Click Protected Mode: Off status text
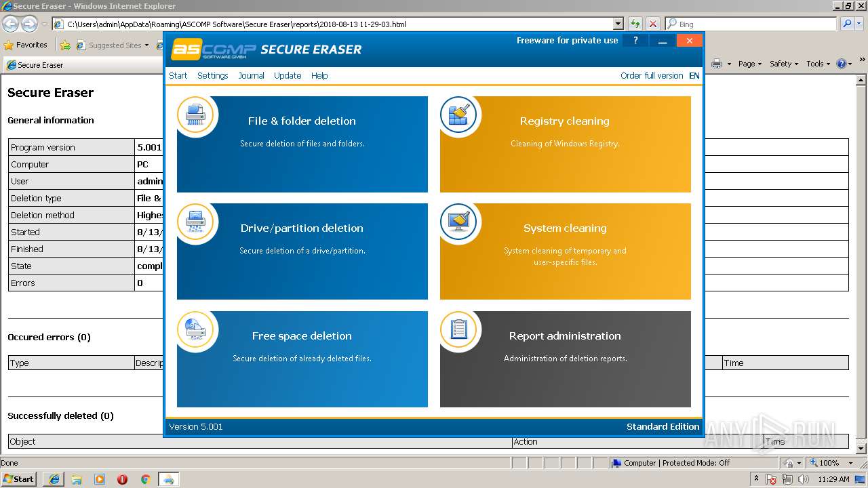This screenshot has height=488, width=868. click(x=696, y=463)
